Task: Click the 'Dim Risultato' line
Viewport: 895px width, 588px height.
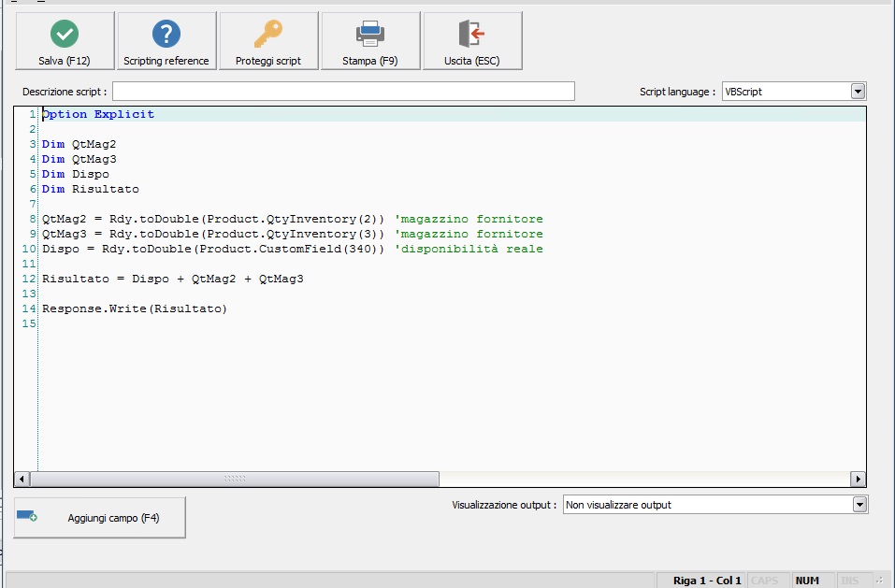Action: [90, 189]
